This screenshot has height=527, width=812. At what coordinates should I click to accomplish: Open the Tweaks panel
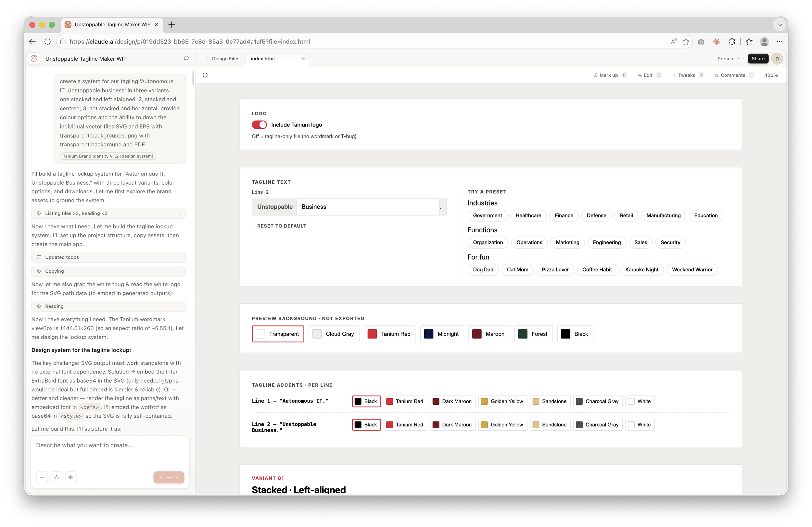click(x=688, y=75)
